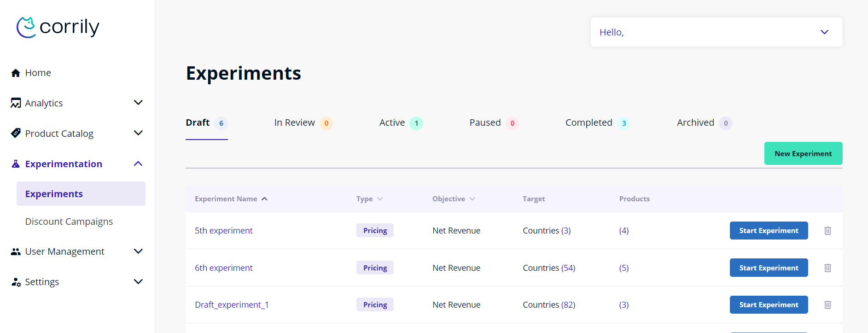Click Pricing tag on Draft_experiment_1 row
This screenshot has height=333, width=868.
pos(375,305)
